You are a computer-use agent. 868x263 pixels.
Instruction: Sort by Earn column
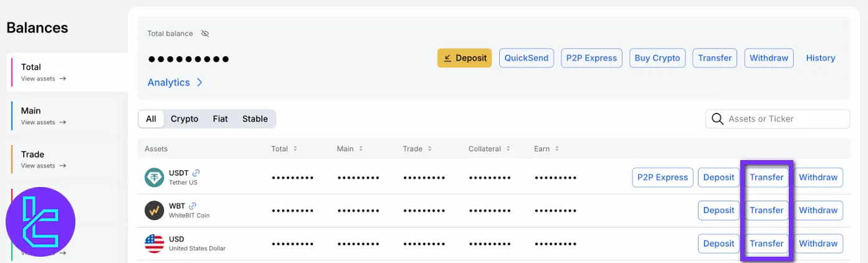pos(546,149)
